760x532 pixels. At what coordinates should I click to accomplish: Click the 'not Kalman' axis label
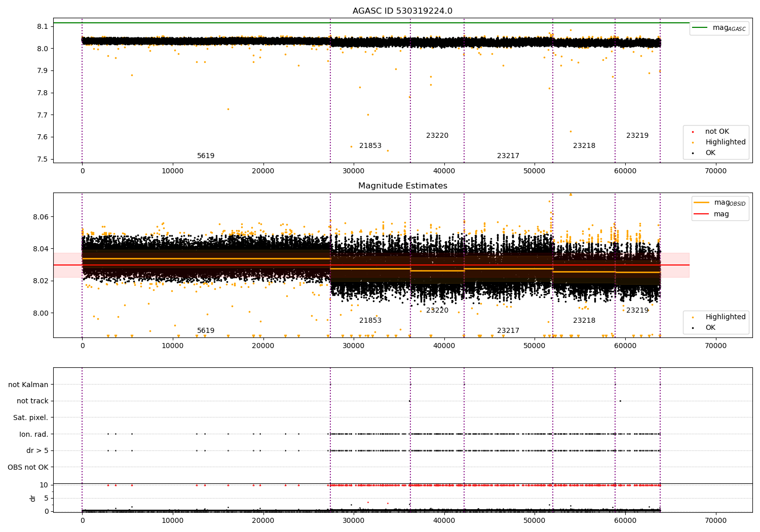pos(28,385)
